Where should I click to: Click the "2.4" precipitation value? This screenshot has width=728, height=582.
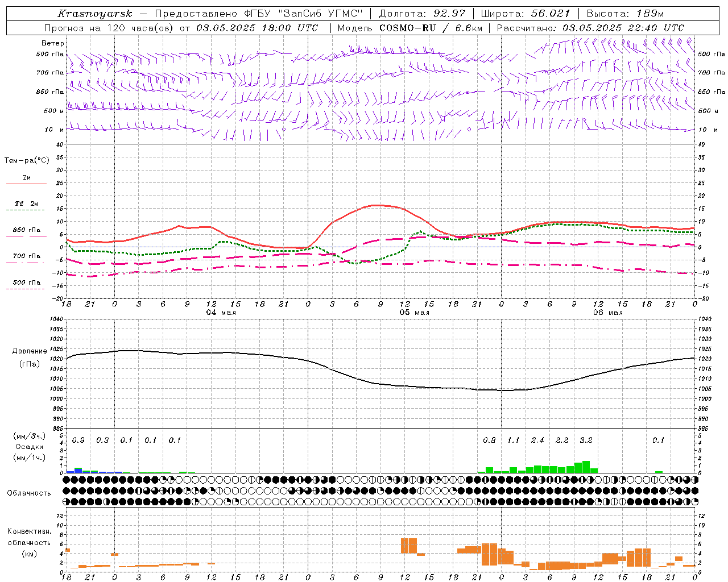537,440
